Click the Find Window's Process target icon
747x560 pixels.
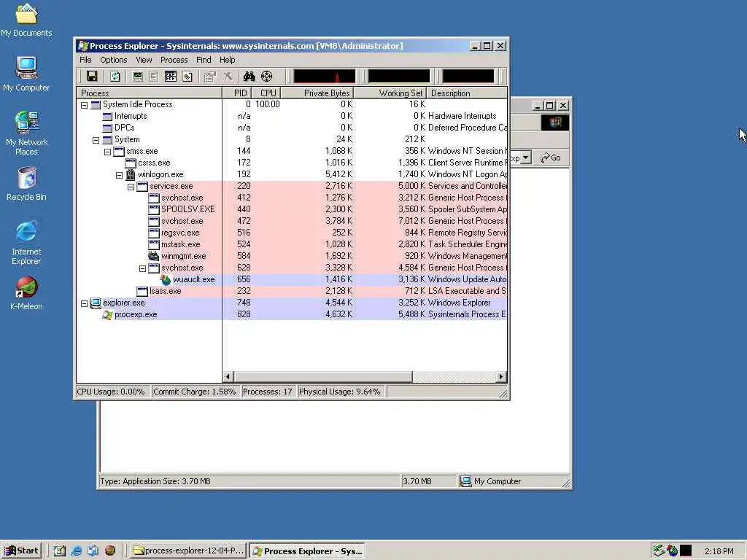click(x=267, y=76)
